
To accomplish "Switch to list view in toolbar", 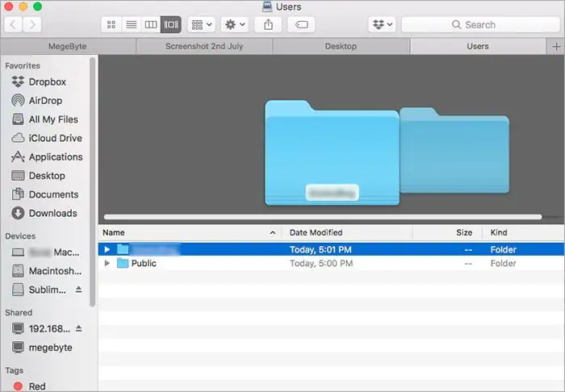I will (131, 25).
